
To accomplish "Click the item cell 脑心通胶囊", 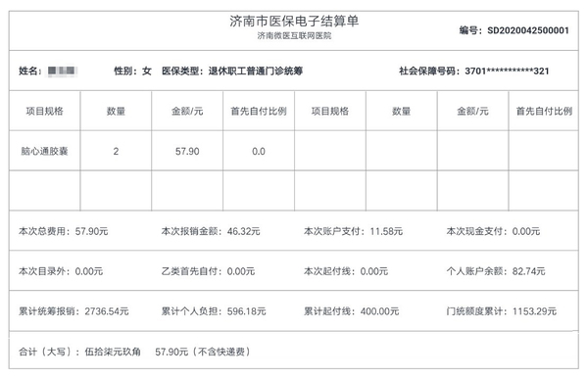I will (x=45, y=151).
